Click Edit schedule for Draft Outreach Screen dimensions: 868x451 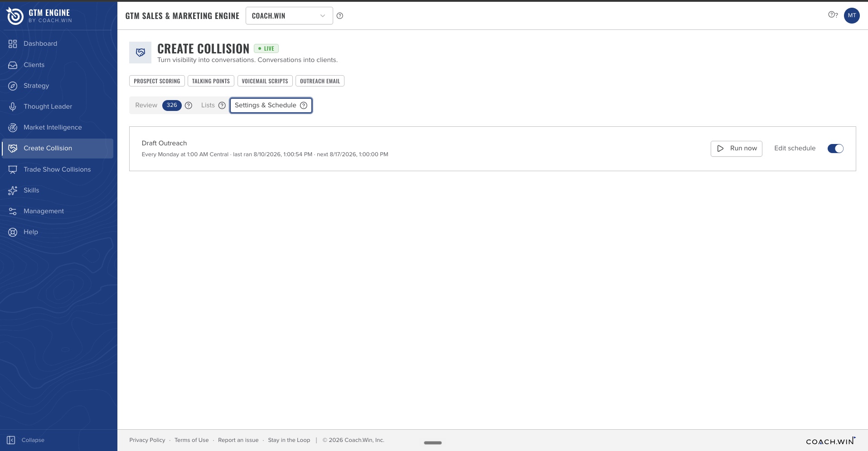pos(795,149)
